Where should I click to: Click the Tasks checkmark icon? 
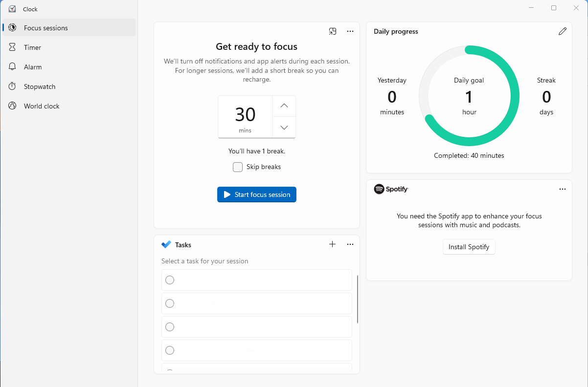coord(165,244)
